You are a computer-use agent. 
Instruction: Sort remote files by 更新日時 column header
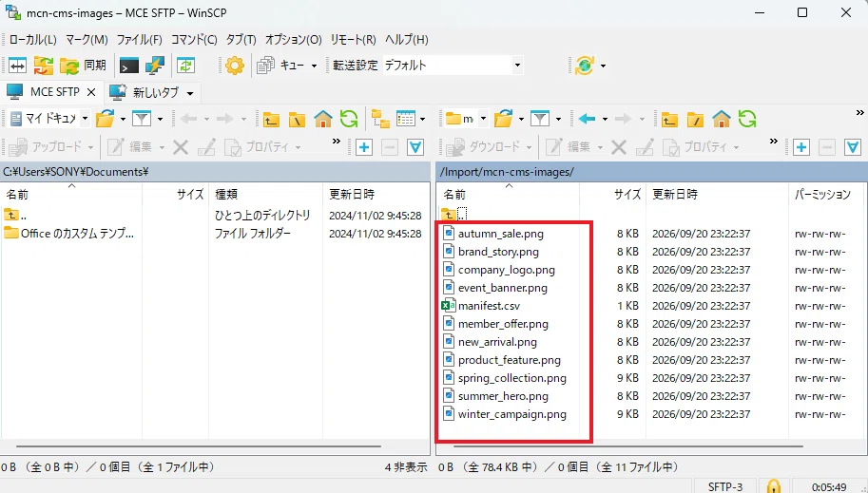click(x=717, y=194)
